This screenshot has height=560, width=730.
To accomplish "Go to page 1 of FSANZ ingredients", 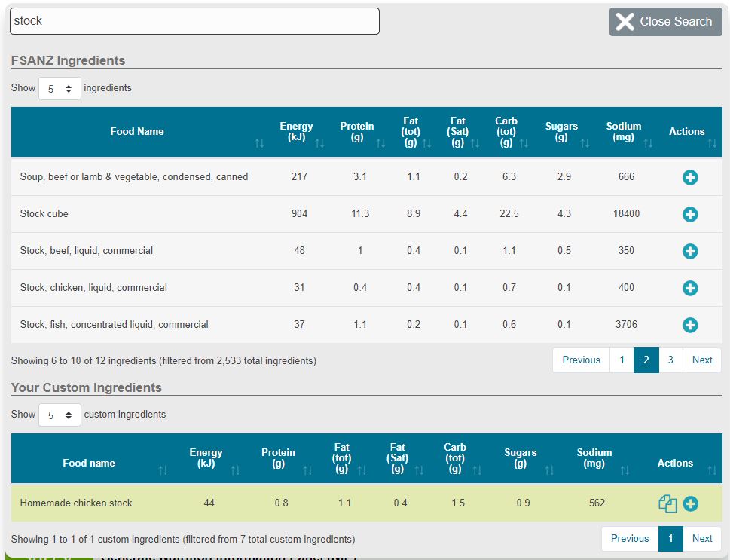I will (622, 360).
